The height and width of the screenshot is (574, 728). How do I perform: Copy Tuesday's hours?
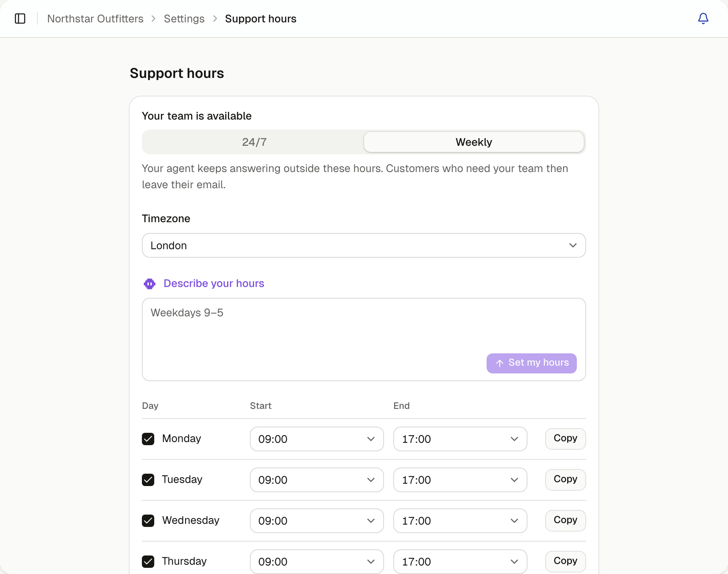click(566, 479)
